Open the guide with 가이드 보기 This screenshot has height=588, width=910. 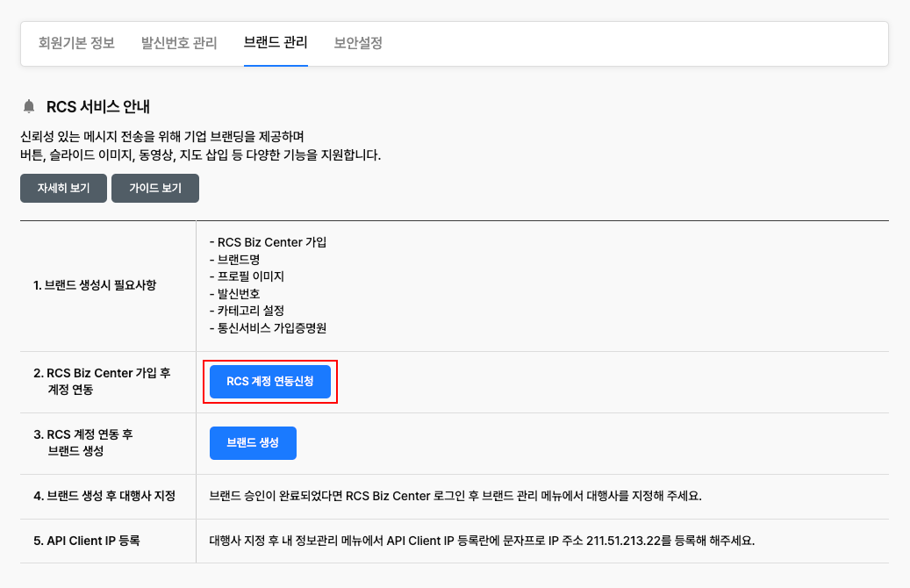tap(155, 189)
